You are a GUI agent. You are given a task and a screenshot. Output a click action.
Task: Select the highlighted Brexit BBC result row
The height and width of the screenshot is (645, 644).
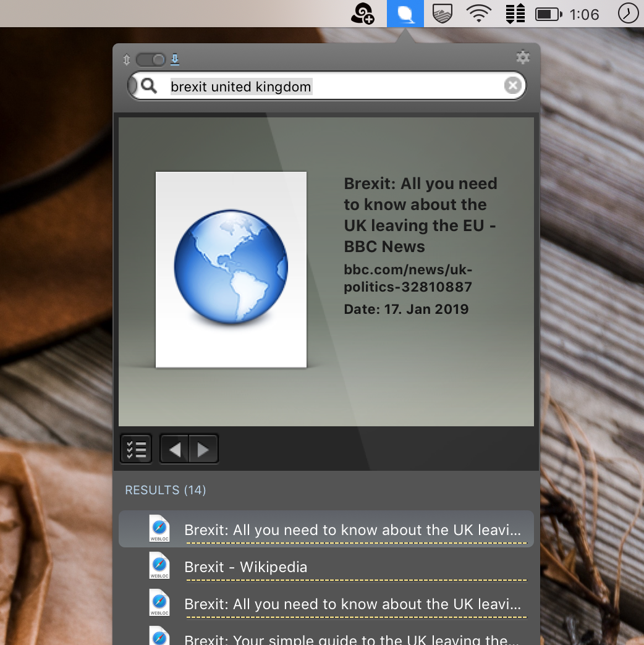[326, 529]
